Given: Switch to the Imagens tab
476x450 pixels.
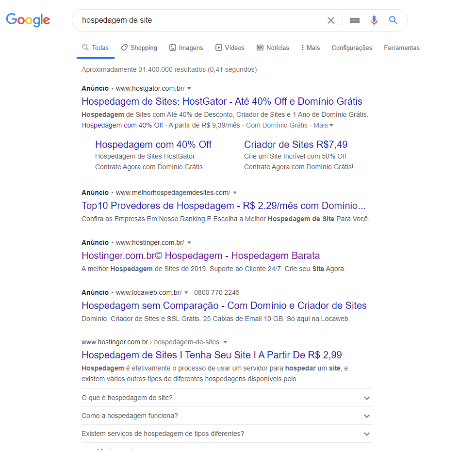Looking at the screenshot, I should (186, 48).
